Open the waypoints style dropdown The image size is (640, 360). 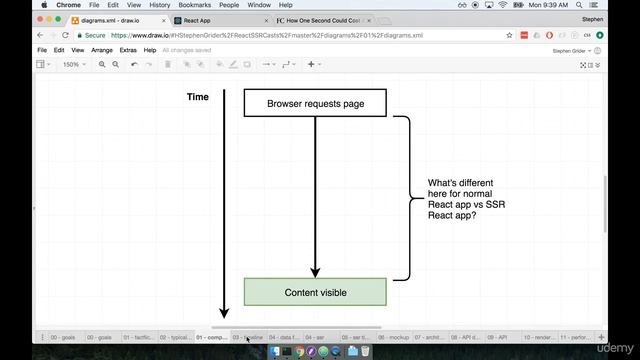tap(289, 64)
